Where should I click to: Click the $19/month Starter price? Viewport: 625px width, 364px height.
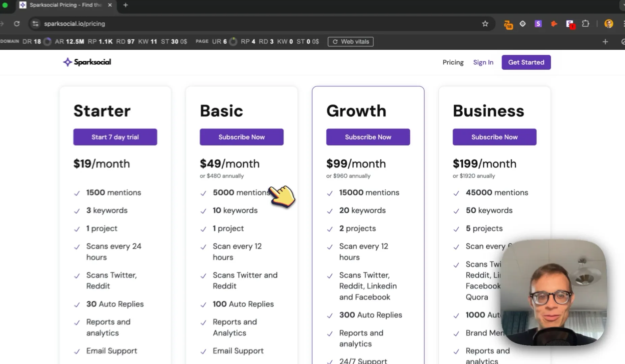[x=102, y=163]
